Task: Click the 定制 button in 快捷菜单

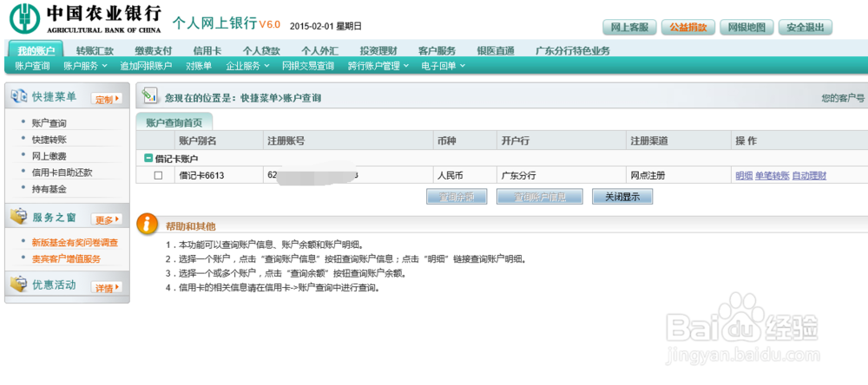Action: point(106,99)
